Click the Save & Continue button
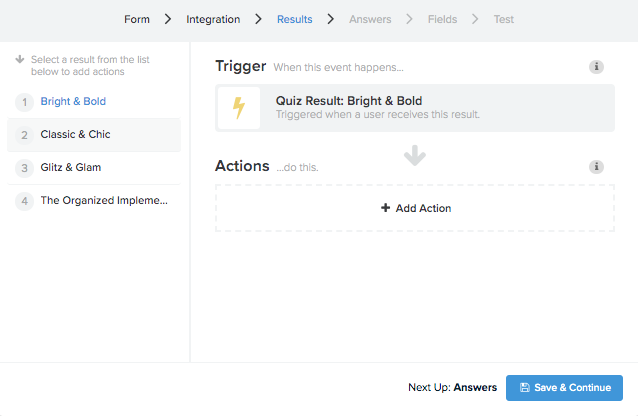This screenshot has height=416, width=638. pyautogui.click(x=564, y=388)
